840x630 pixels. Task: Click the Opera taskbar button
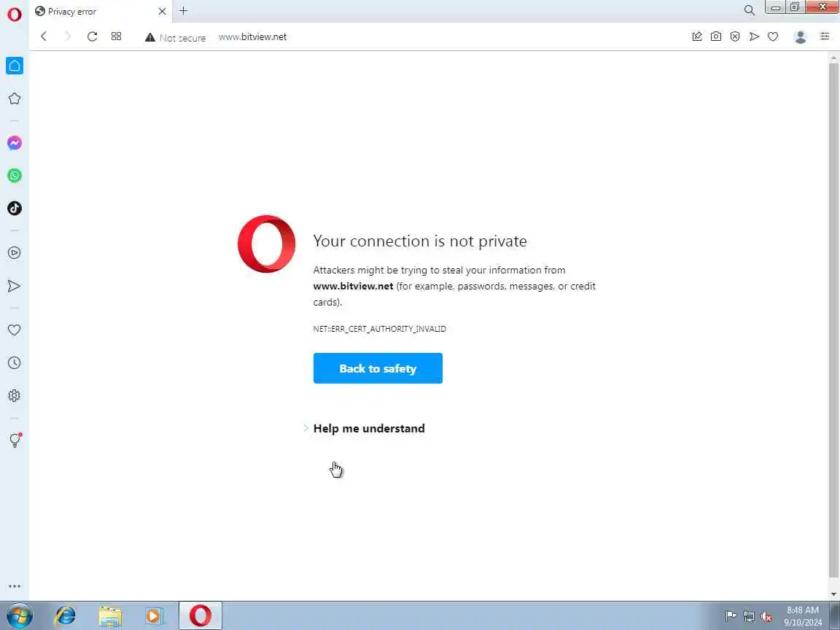tap(200, 615)
